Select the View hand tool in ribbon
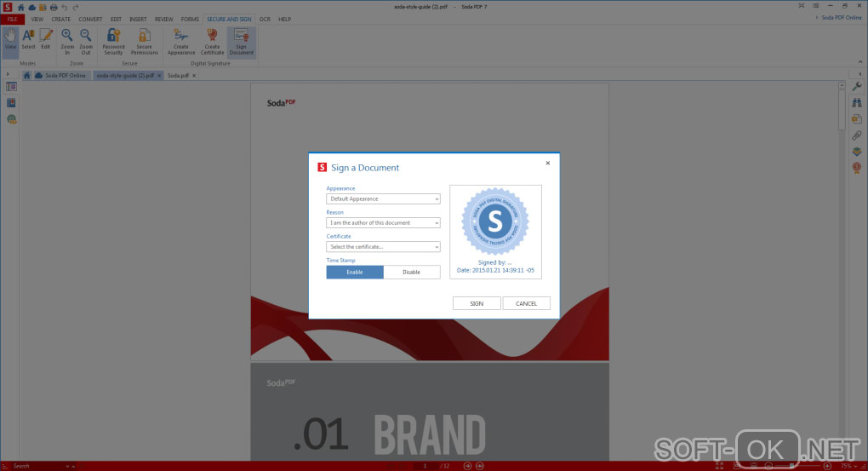This screenshot has height=471, width=868. 10,41
